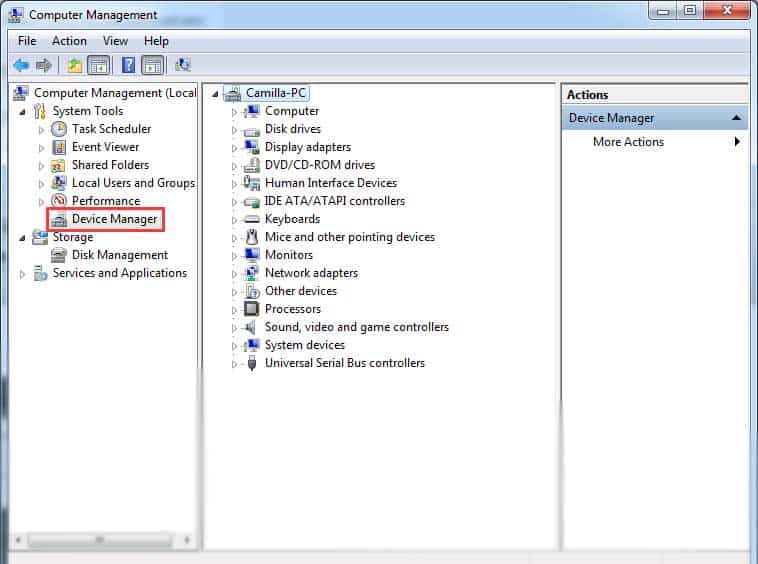Open the Action menu

click(70, 41)
